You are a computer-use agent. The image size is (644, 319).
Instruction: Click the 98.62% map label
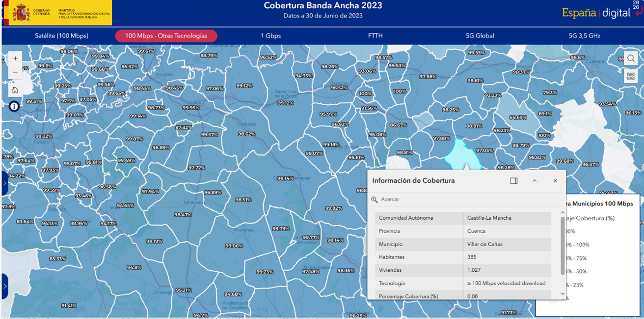[246, 134]
